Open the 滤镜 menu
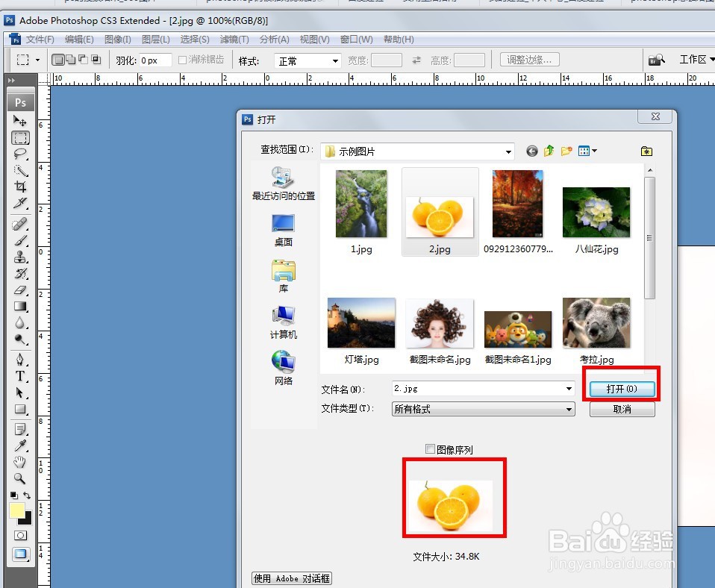 (x=234, y=39)
